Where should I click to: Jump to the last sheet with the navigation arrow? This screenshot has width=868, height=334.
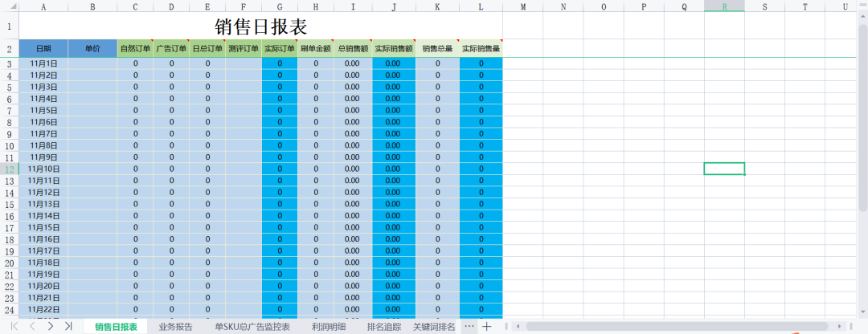click(x=68, y=326)
